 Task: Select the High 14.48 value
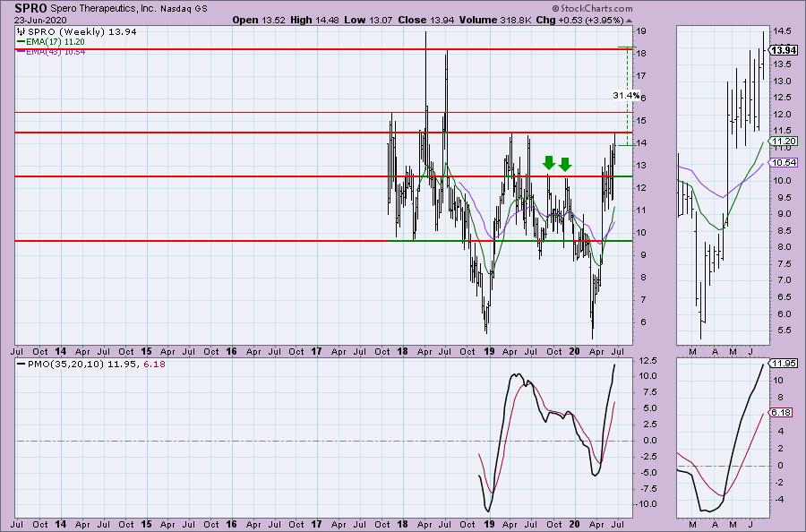[315, 20]
